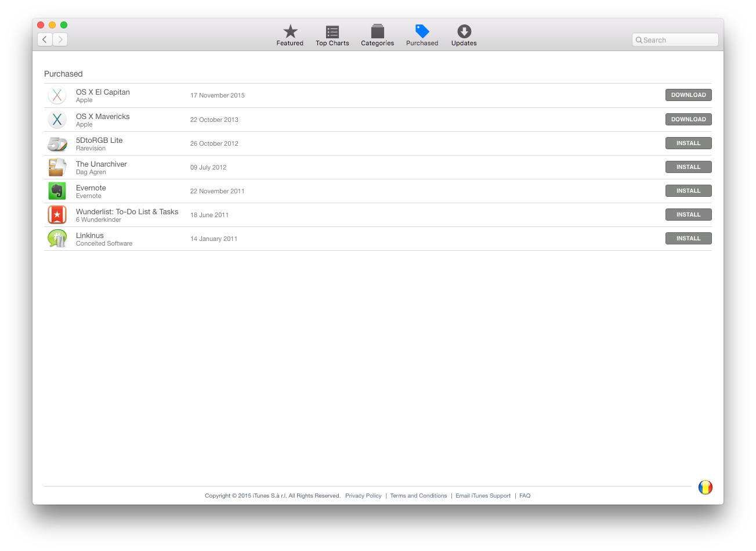Open the Linkinus app title
This screenshot has height=551, width=756.
point(90,236)
